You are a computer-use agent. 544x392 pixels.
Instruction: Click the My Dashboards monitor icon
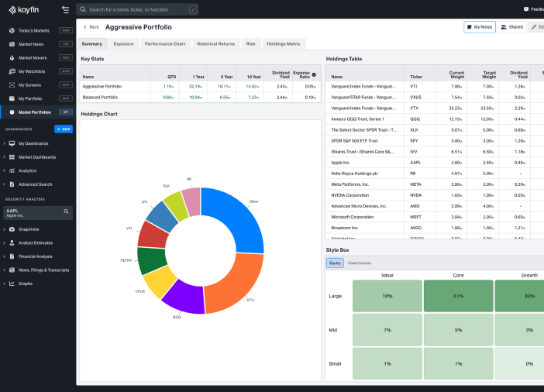tap(12, 143)
